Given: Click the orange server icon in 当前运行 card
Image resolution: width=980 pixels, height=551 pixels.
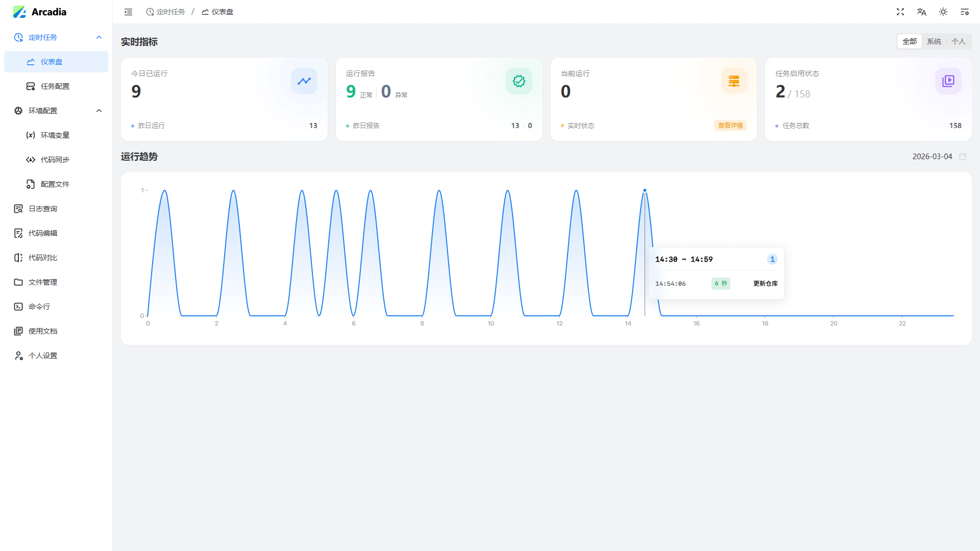Looking at the screenshot, I should pos(733,81).
